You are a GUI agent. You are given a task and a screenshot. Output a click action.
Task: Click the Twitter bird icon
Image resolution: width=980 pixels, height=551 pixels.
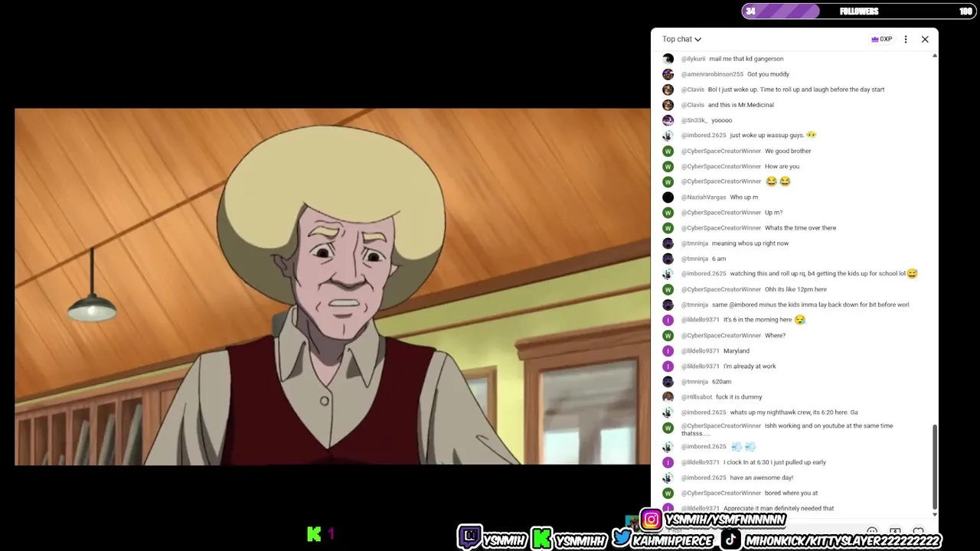622,538
